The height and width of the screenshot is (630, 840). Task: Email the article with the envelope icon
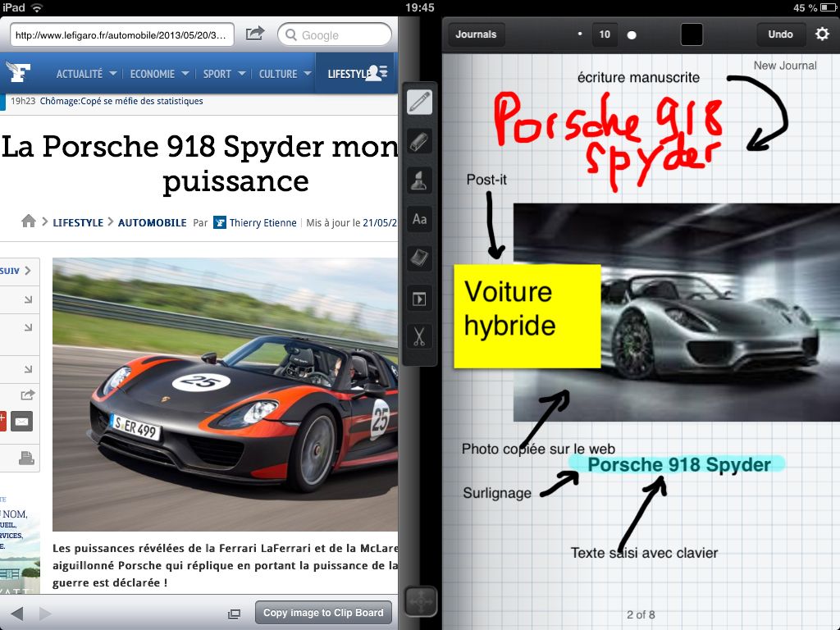(x=22, y=422)
